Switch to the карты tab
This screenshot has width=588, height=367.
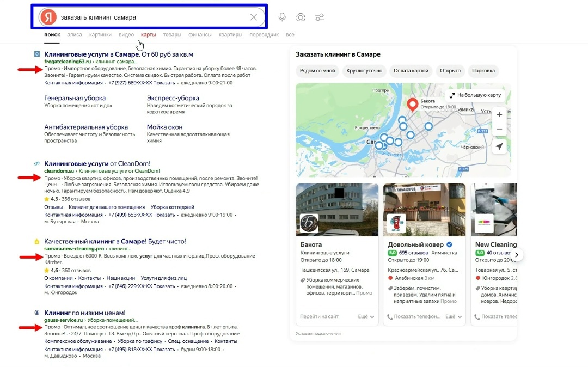[x=148, y=34]
